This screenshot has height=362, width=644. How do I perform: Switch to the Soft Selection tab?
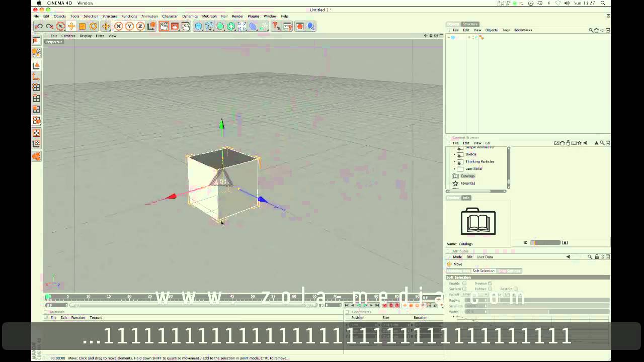pos(484,271)
